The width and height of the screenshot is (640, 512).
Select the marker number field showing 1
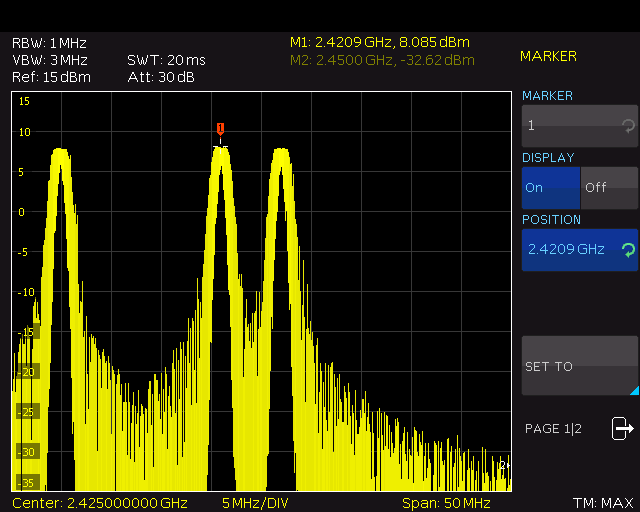(x=580, y=126)
